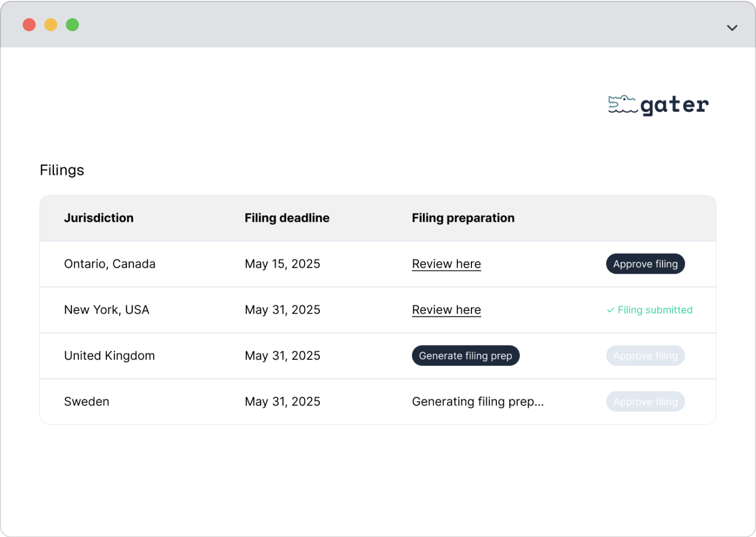This screenshot has height=537, width=756.
Task: Choose the New York, USA jurisdiction cell
Action: 106,310
